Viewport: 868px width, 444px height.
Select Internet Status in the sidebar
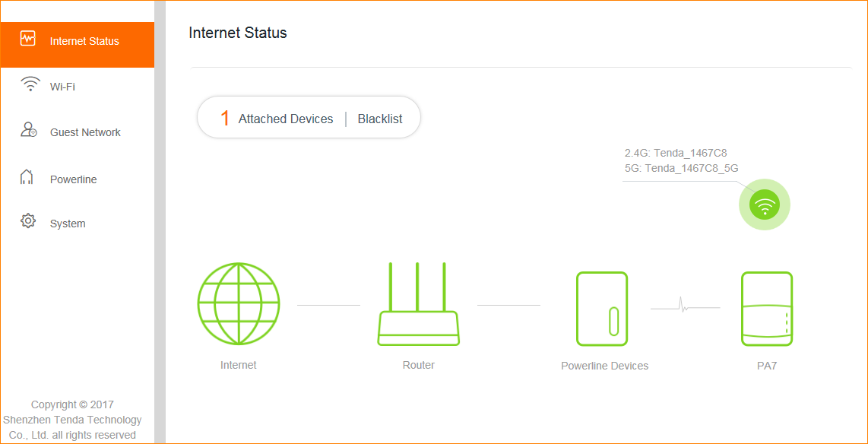pos(84,41)
